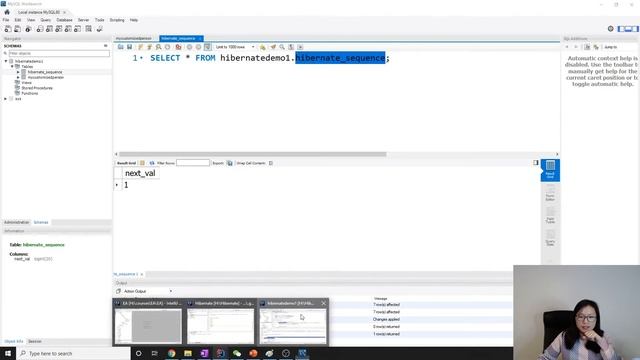Execute the statement under the cursor

coord(149,47)
